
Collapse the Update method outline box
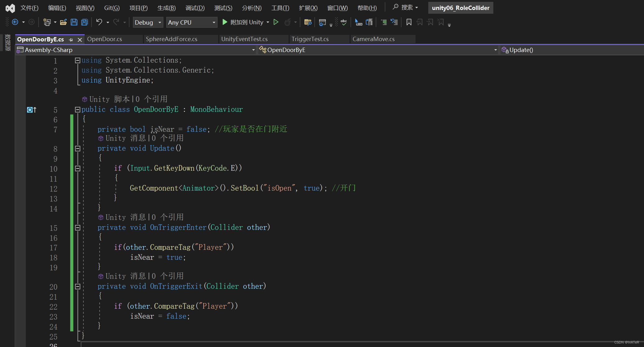(78, 149)
